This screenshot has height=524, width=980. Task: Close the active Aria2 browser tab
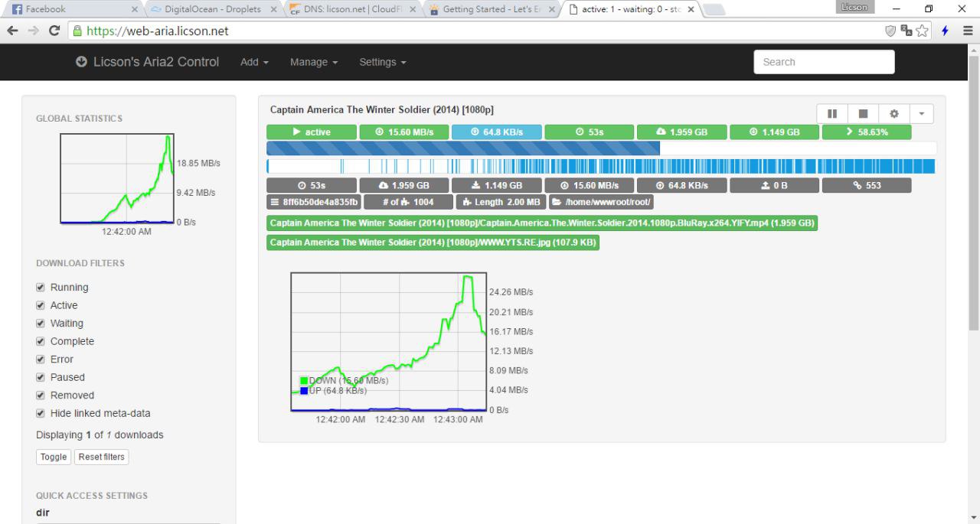pos(691,10)
